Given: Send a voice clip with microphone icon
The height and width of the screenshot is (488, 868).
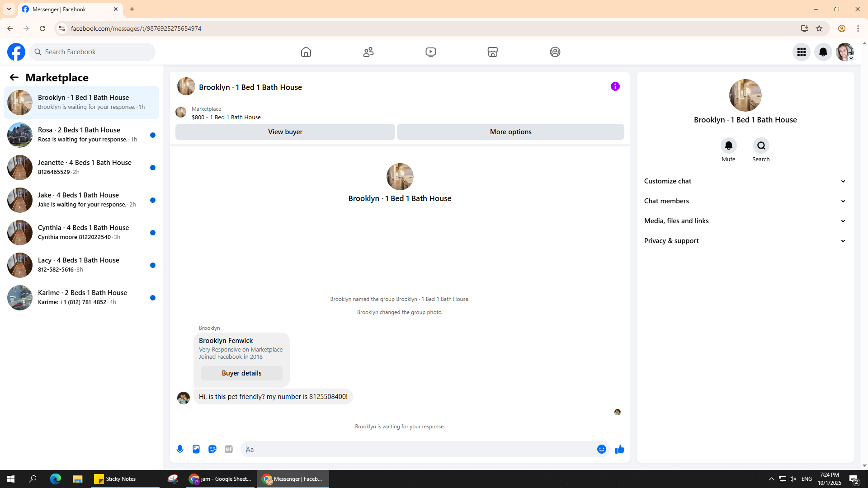Looking at the screenshot, I should click(180, 449).
